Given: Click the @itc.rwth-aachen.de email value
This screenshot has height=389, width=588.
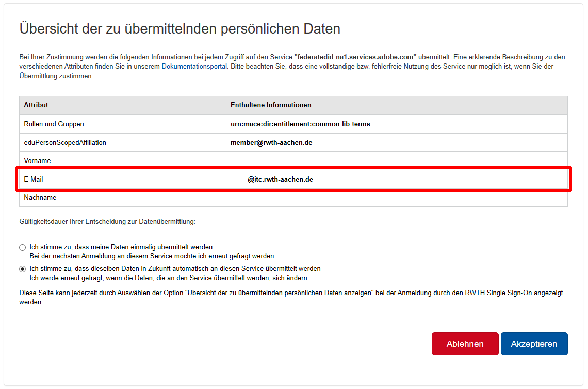Looking at the screenshot, I should 280,179.
